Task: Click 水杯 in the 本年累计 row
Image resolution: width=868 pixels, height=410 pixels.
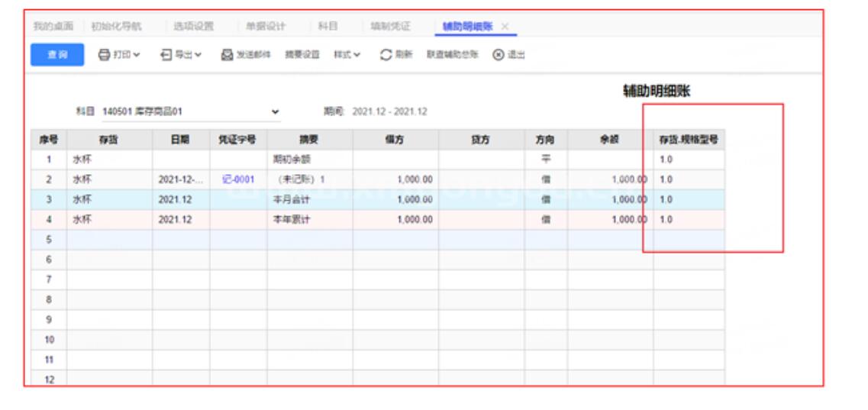Action: pyautogui.click(x=82, y=220)
